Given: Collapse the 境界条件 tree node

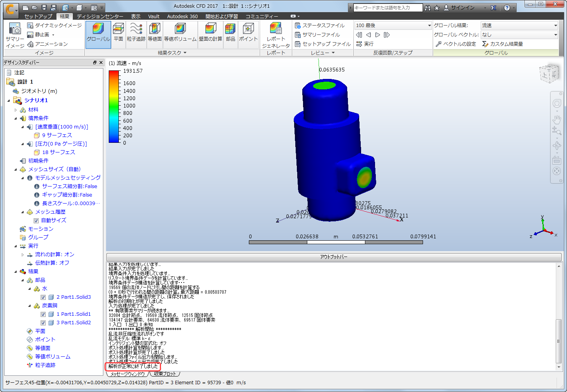Looking at the screenshot, I should pyautogui.click(x=16, y=118).
